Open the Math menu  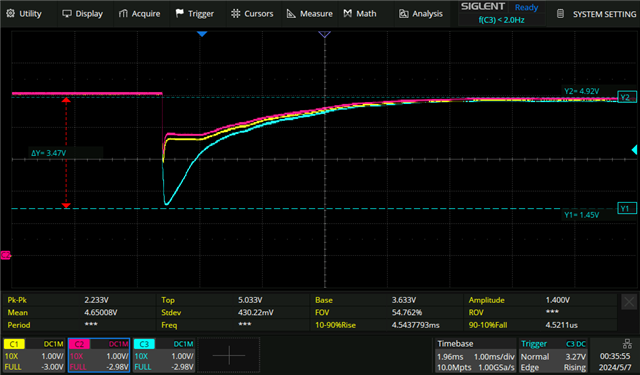[x=360, y=14]
